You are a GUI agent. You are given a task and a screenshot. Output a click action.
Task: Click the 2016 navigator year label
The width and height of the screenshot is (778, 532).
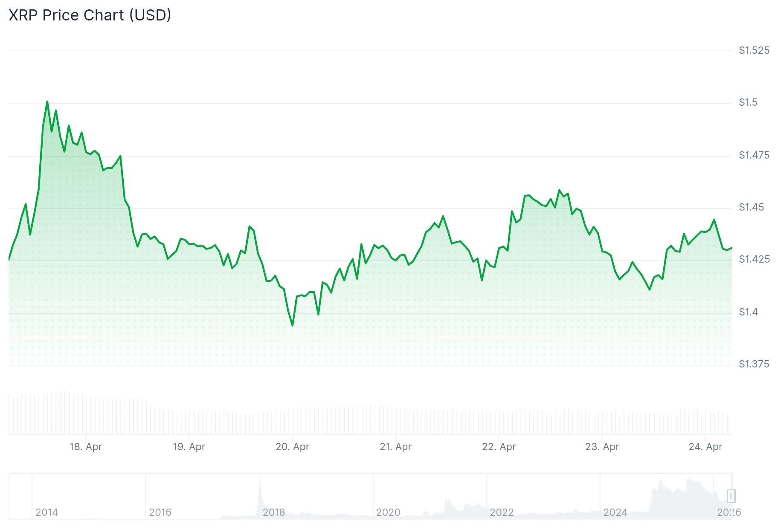[x=160, y=512]
